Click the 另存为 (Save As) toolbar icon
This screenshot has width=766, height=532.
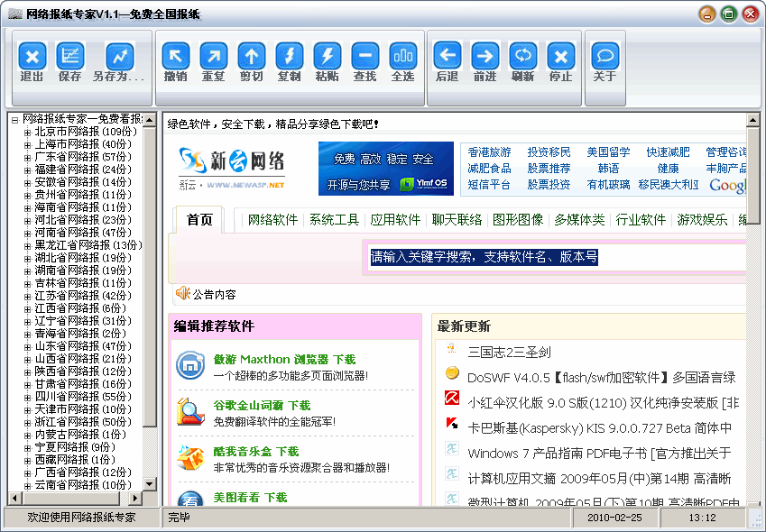coord(120,56)
